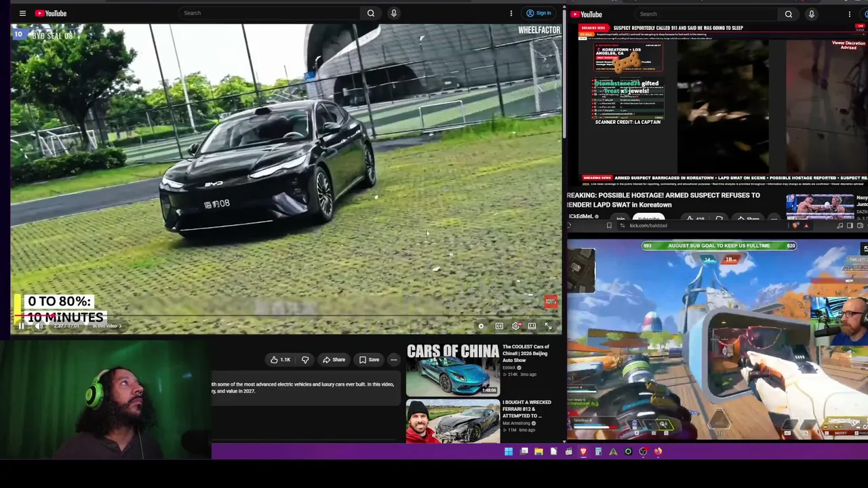The height and width of the screenshot is (488, 868).
Task: Go to YouTube home via left window logo
Action: point(51,13)
